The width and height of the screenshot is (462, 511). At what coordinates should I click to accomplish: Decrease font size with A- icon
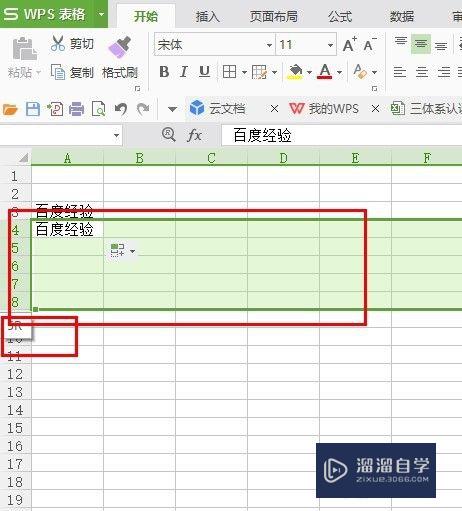click(370, 44)
